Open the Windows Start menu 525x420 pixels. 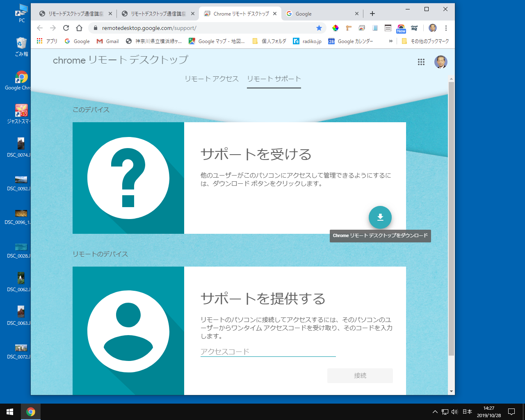click(x=10, y=412)
